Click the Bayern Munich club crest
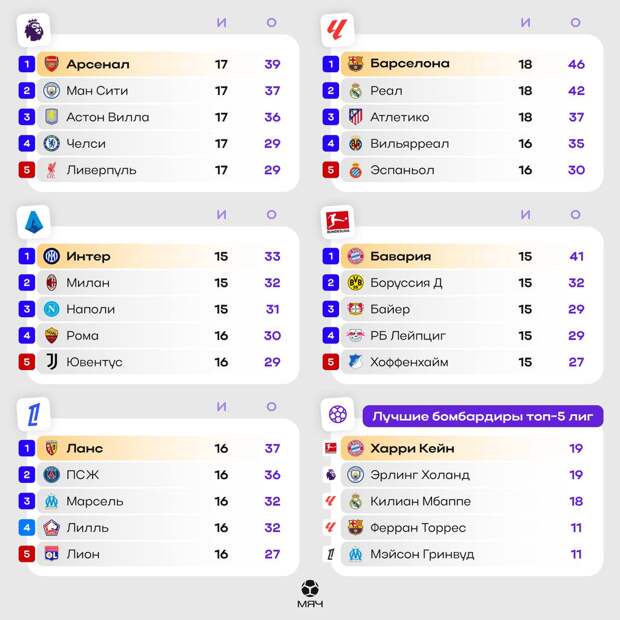The height and width of the screenshot is (620, 620). [x=355, y=256]
